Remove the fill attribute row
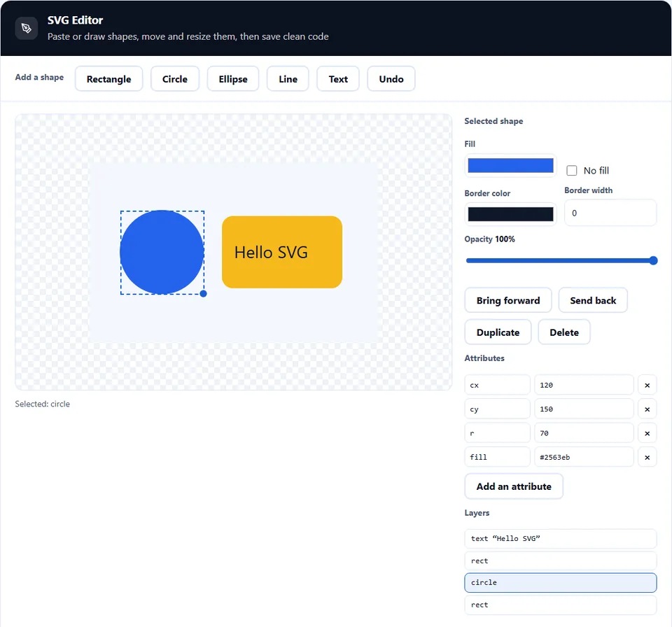672x627 pixels. [647, 457]
